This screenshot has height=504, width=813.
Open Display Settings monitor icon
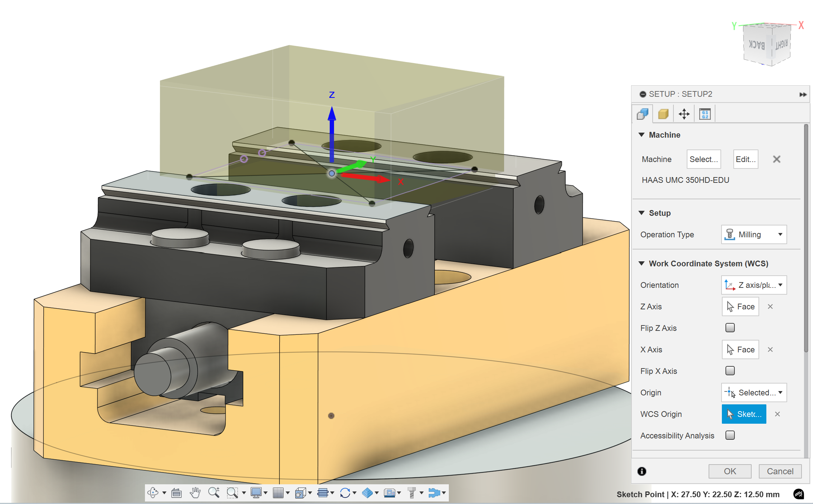(x=256, y=493)
